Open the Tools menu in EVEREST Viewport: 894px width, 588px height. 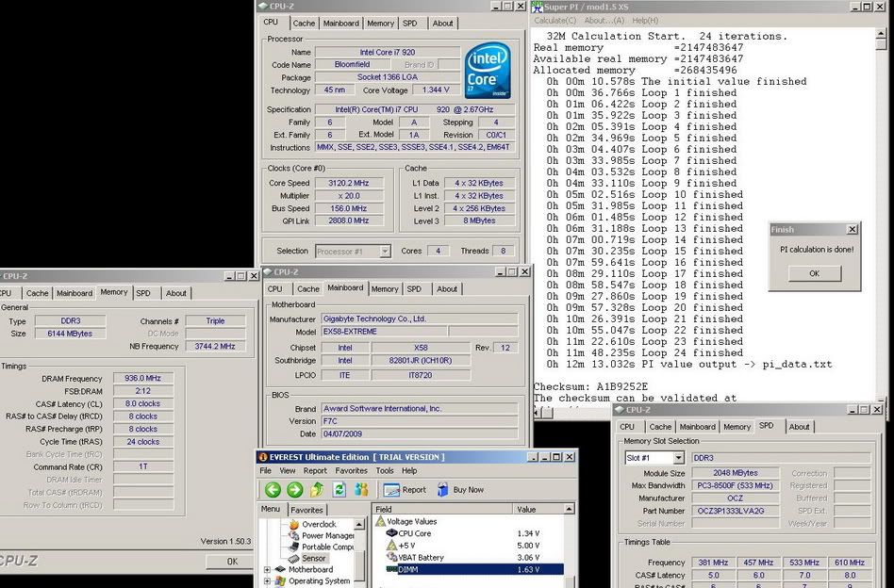coord(385,470)
